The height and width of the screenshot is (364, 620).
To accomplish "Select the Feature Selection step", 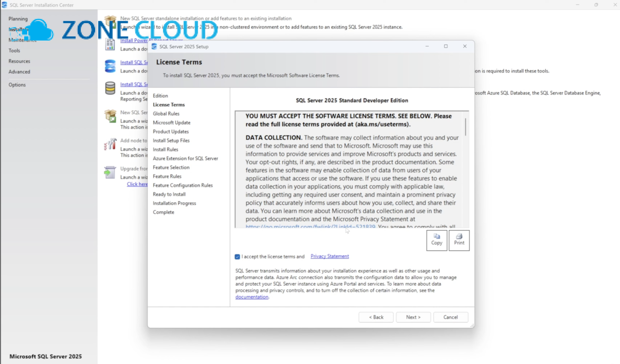I will (171, 167).
